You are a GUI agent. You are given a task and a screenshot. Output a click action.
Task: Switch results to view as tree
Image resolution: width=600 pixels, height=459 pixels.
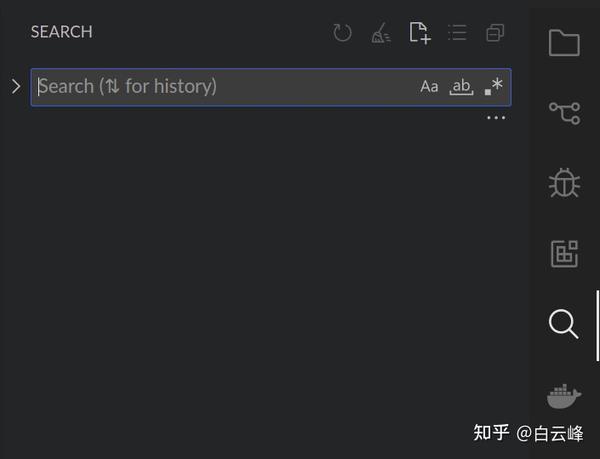(457, 33)
